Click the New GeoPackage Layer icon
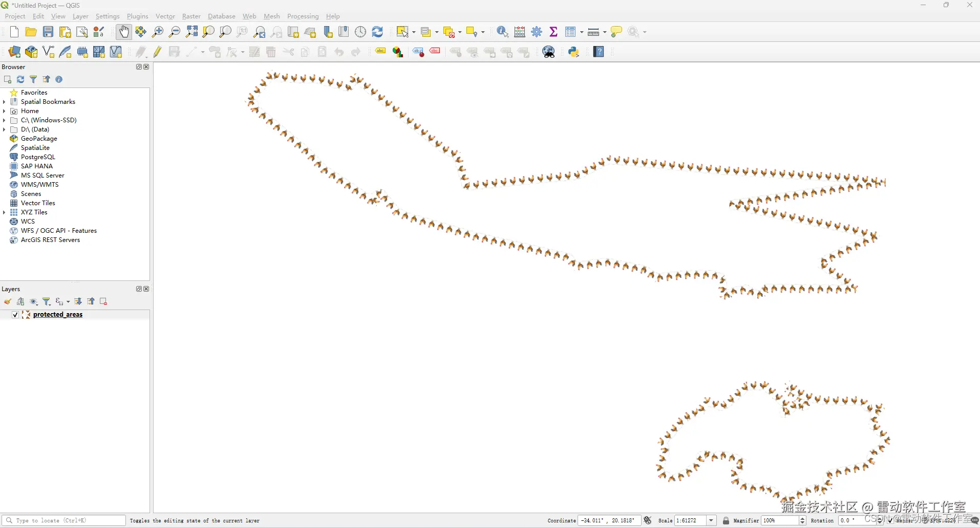The width and height of the screenshot is (980, 528). (31, 52)
